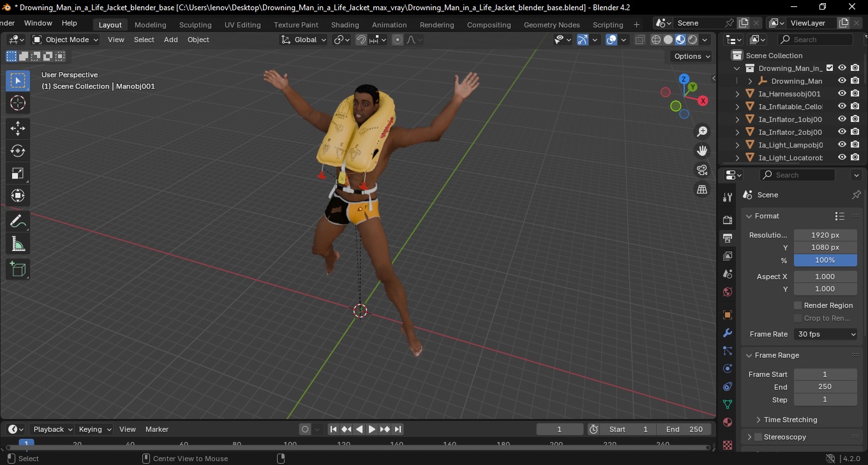Open the Output properties tab
The width and height of the screenshot is (868, 465).
pyautogui.click(x=728, y=238)
